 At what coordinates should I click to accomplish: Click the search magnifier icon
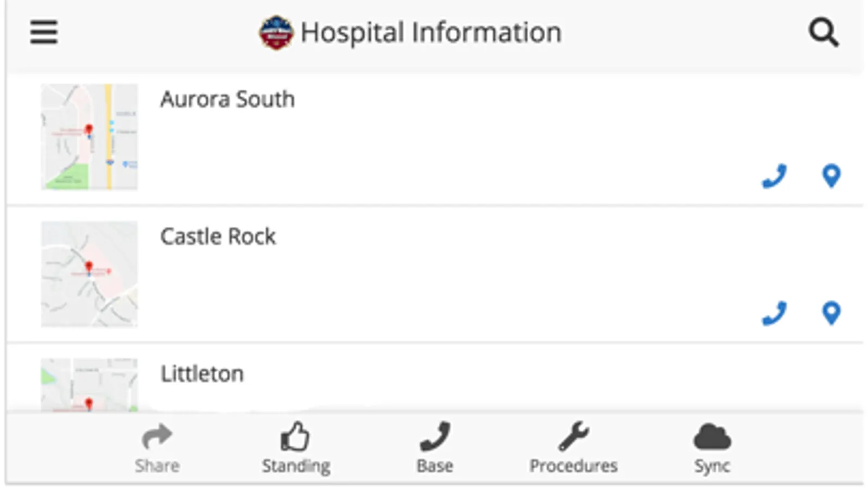tap(823, 33)
